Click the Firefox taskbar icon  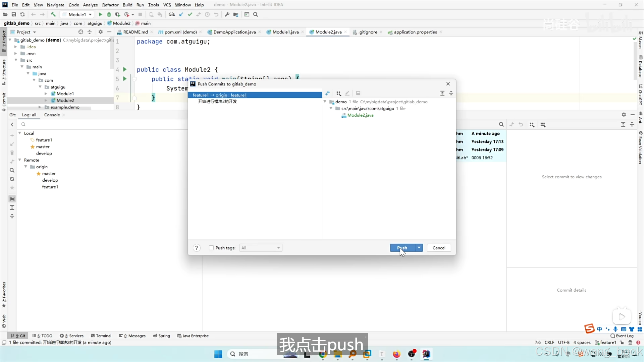coord(396,354)
